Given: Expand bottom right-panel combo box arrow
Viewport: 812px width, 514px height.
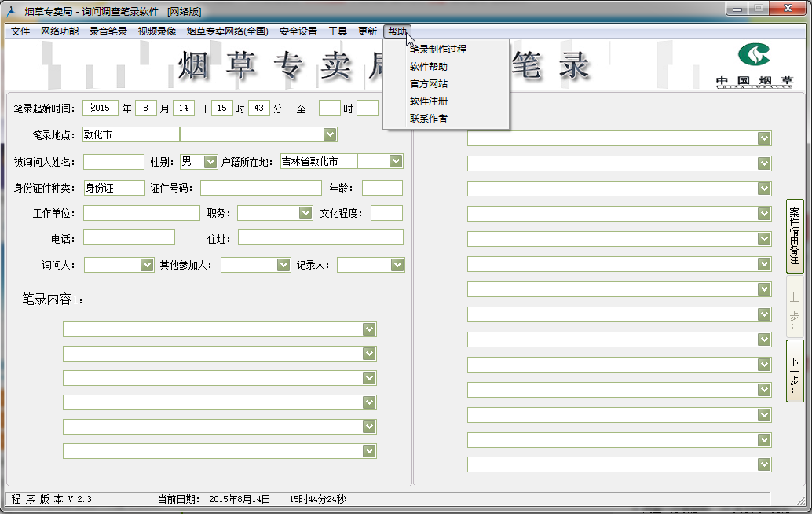Looking at the screenshot, I should point(764,464).
